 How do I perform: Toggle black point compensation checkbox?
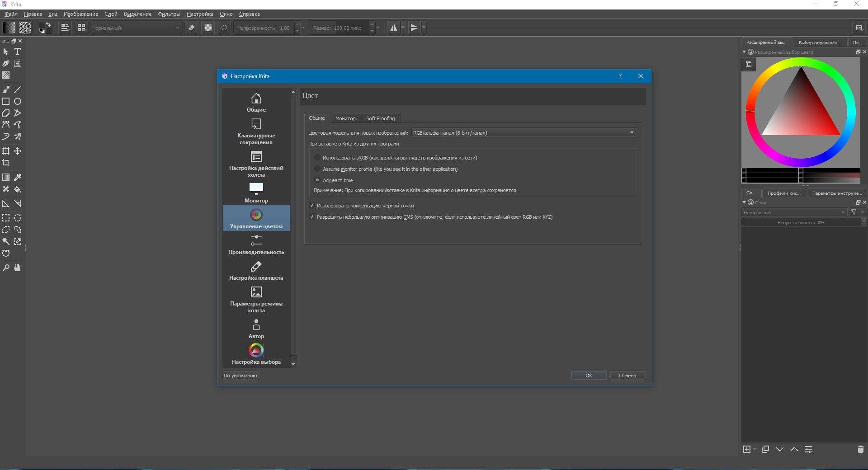coord(311,206)
